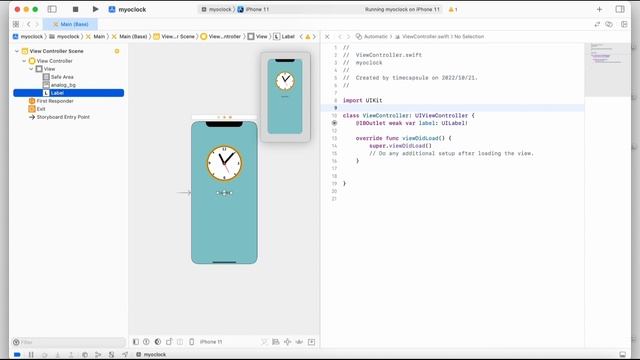The image size is (640, 360).
Task: Toggle the navigator sidebar panel
Action: 52,9
